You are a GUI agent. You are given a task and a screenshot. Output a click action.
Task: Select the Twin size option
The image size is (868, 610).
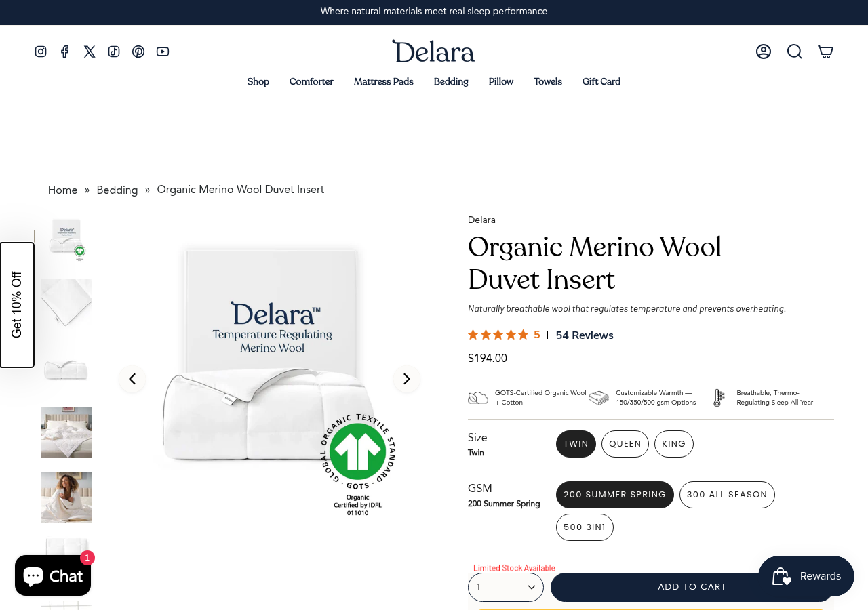point(576,444)
